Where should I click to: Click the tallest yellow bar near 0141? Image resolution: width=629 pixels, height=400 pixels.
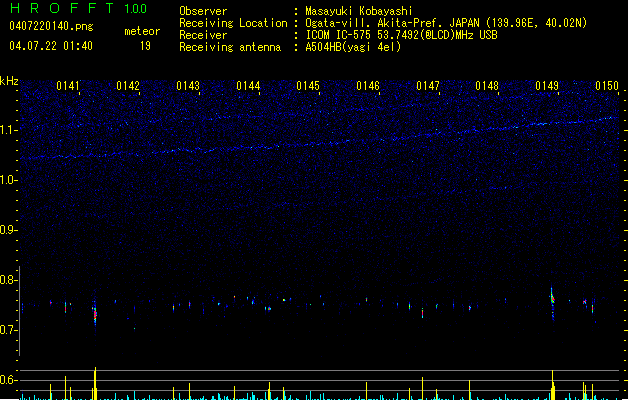click(x=95, y=383)
